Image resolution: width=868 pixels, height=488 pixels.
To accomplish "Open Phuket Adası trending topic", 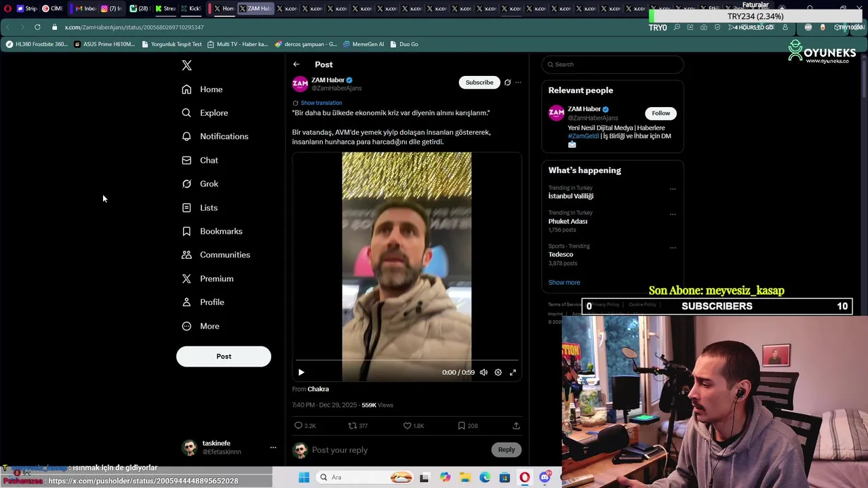I will [568, 221].
